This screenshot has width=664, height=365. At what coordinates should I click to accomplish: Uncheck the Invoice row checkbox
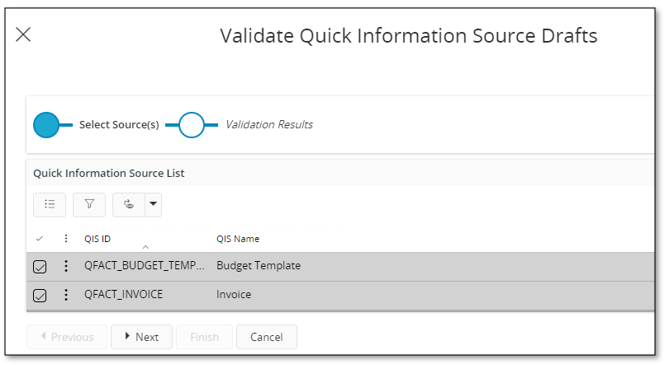pos(40,295)
